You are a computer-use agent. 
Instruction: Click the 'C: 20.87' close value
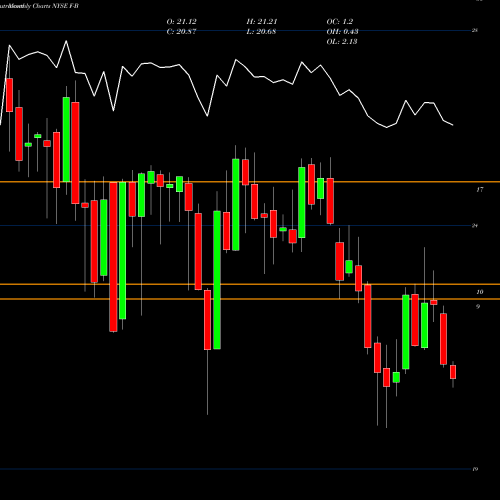(x=181, y=32)
